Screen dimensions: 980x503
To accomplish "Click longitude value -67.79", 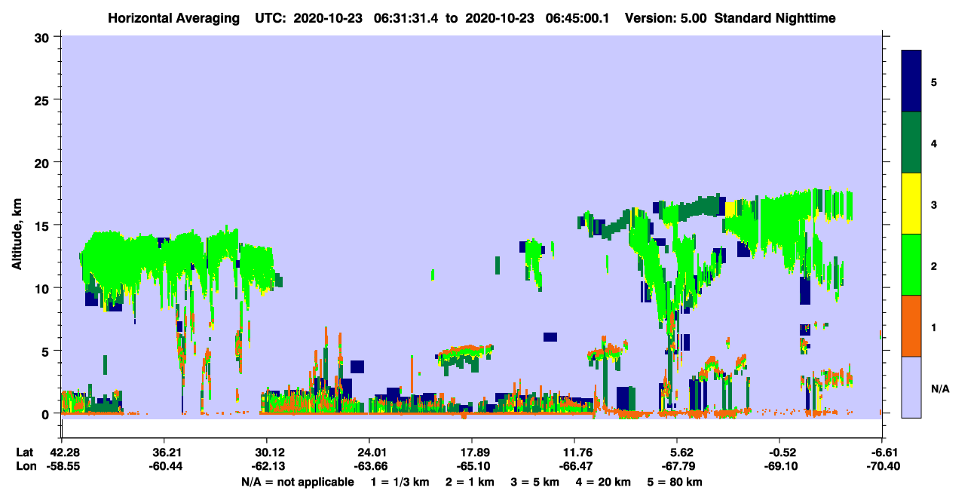I will point(677,466).
